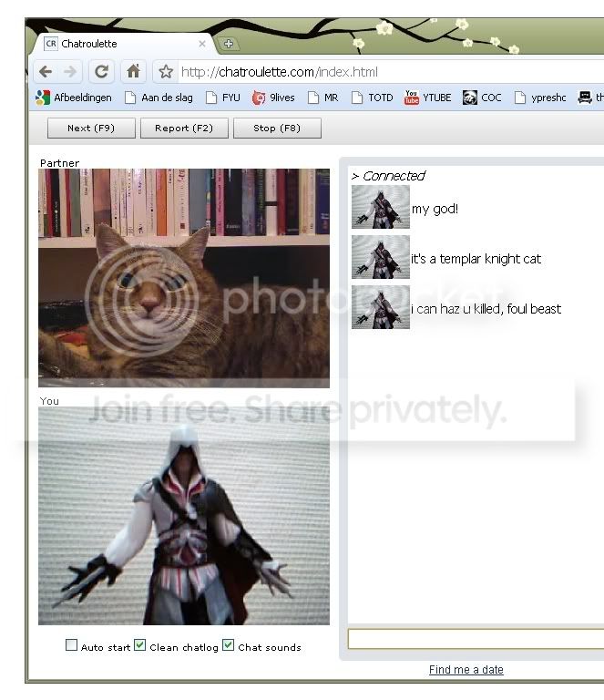Viewport: 604px width, 700px height.
Task: Go to the browser Home page
Action: [x=133, y=71]
